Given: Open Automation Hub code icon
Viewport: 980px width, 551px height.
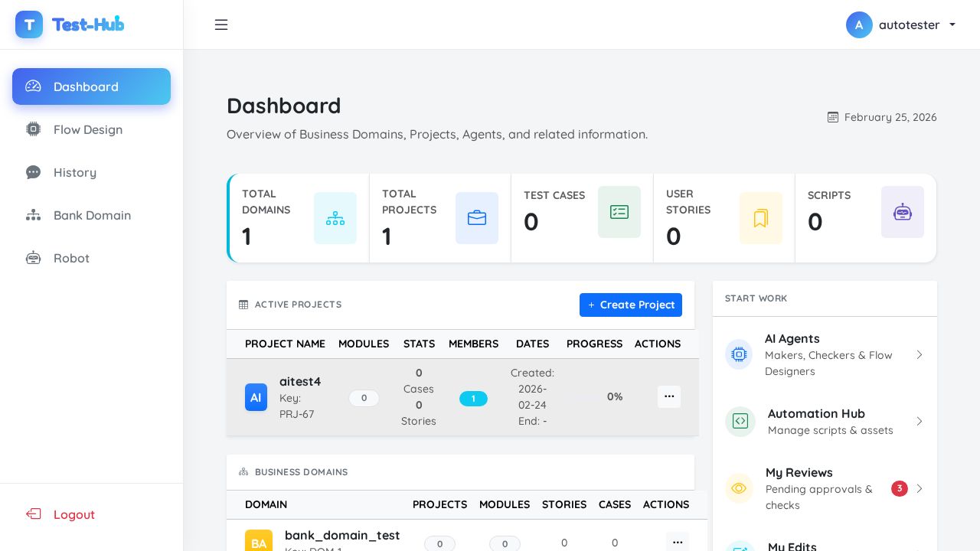Looking at the screenshot, I should pos(740,421).
